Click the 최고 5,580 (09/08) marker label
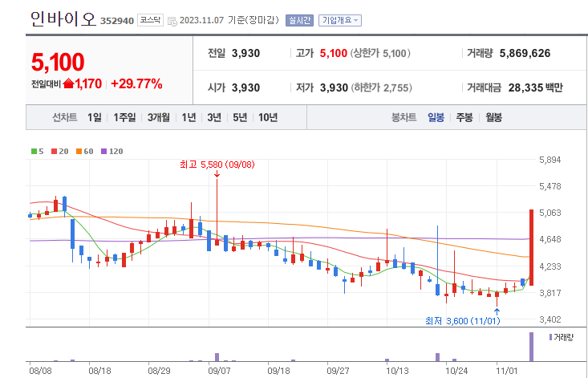The height and width of the screenshot is (378, 588). [217, 165]
